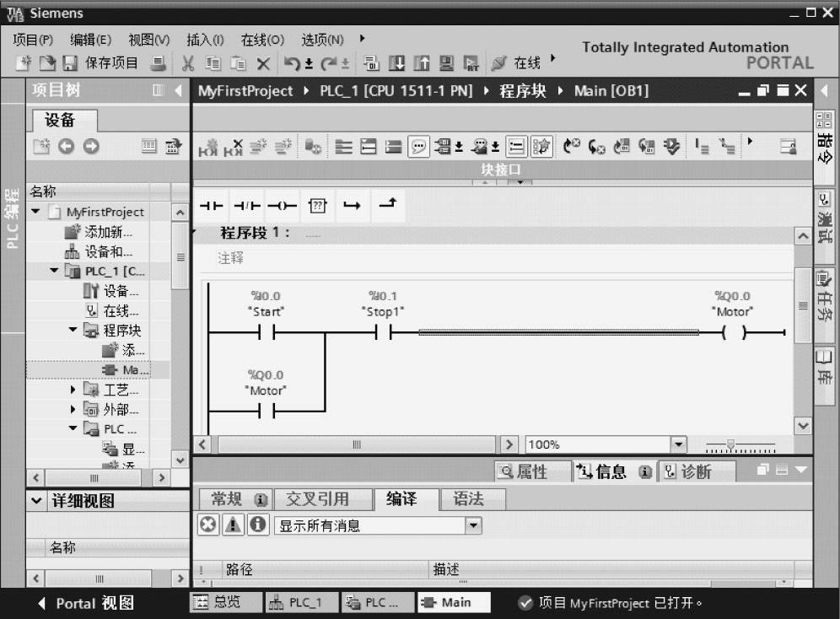
Task: Switch to the 语法 tab
Action: (472, 499)
